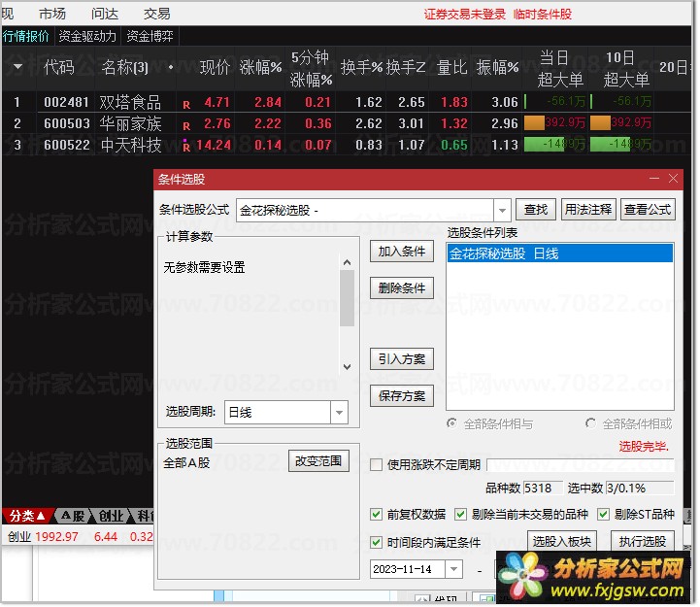Sort by the 涨幅% column header
This screenshot has height=607, width=700.
261,67
